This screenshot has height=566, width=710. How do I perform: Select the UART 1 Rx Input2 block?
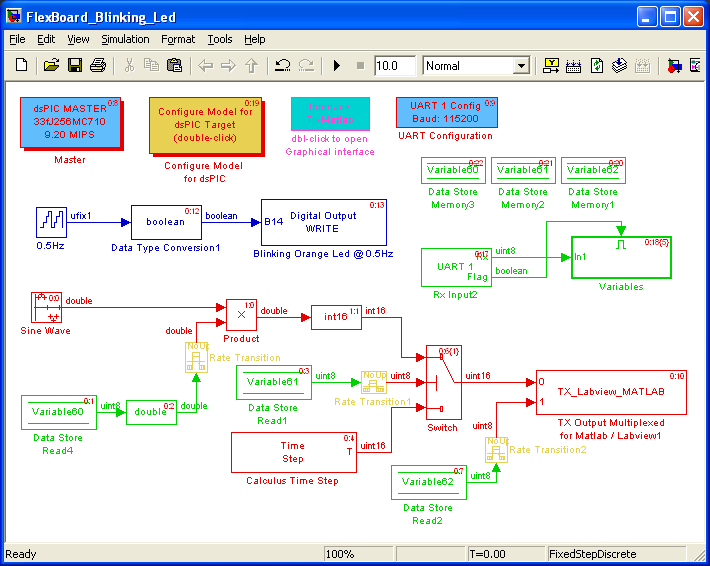[456, 268]
